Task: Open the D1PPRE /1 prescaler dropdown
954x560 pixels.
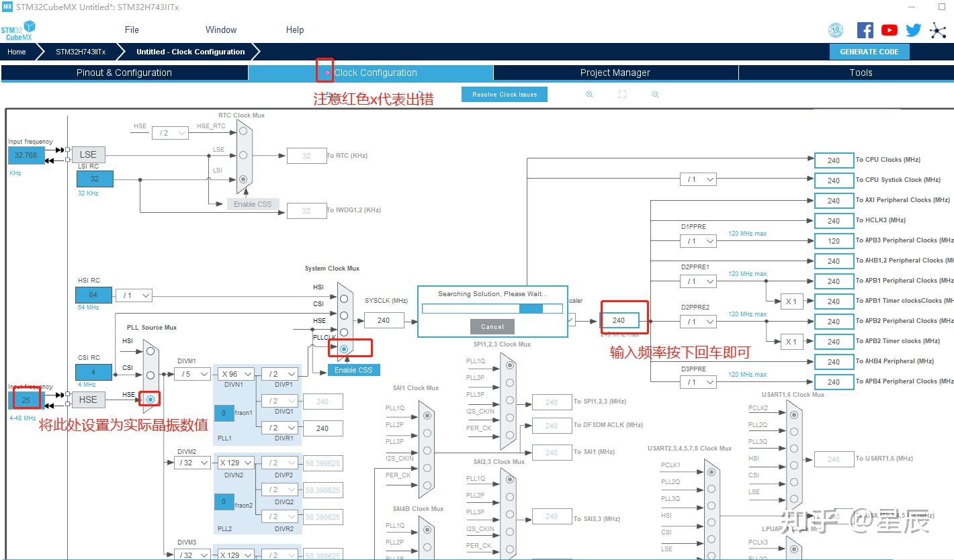Action: [698, 240]
